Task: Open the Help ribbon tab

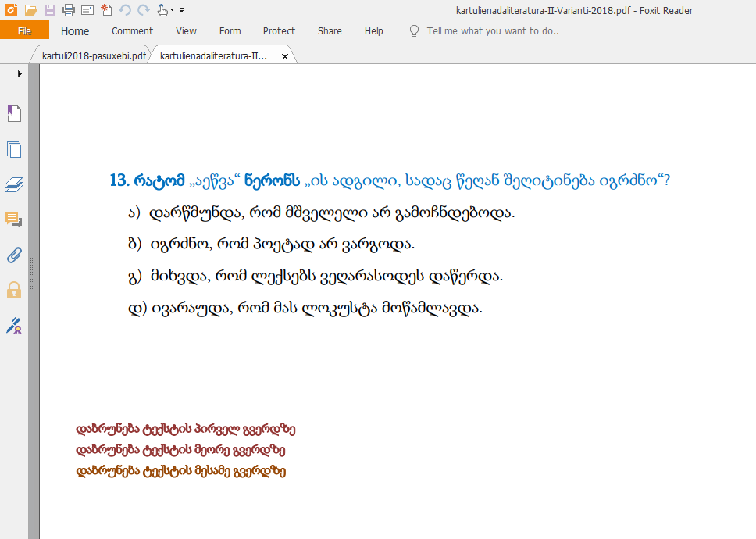Action: pyautogui.click(x=373, y=30)
